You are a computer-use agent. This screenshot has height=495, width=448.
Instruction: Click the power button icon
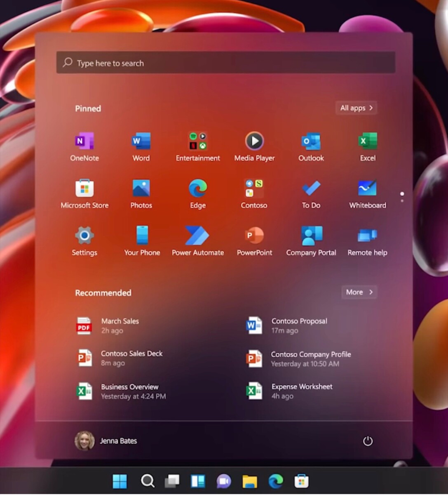[368, 441]
